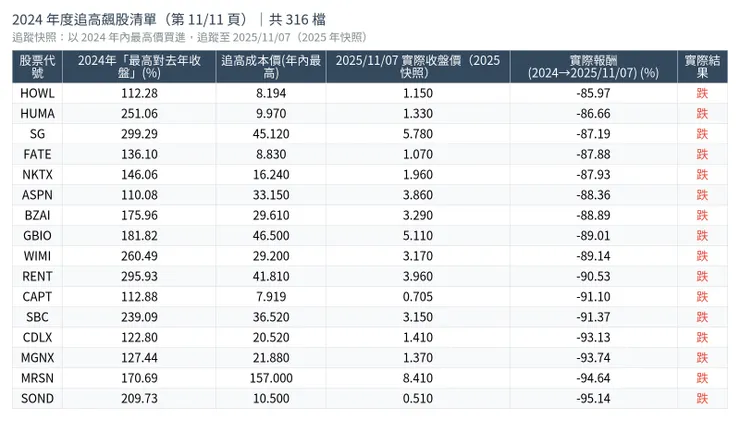Select the HUMA ticker cell
The width and height of the screenshot is (740, 421).
click(37, 113)
